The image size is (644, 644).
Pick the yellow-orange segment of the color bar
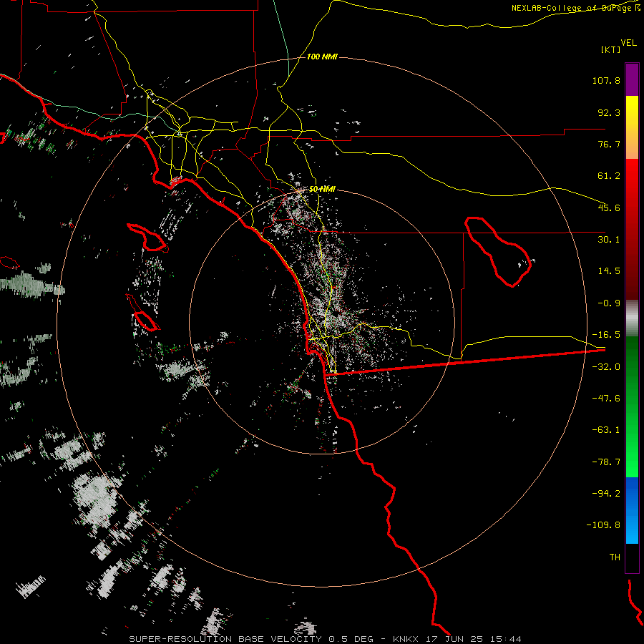coord(632,127)
